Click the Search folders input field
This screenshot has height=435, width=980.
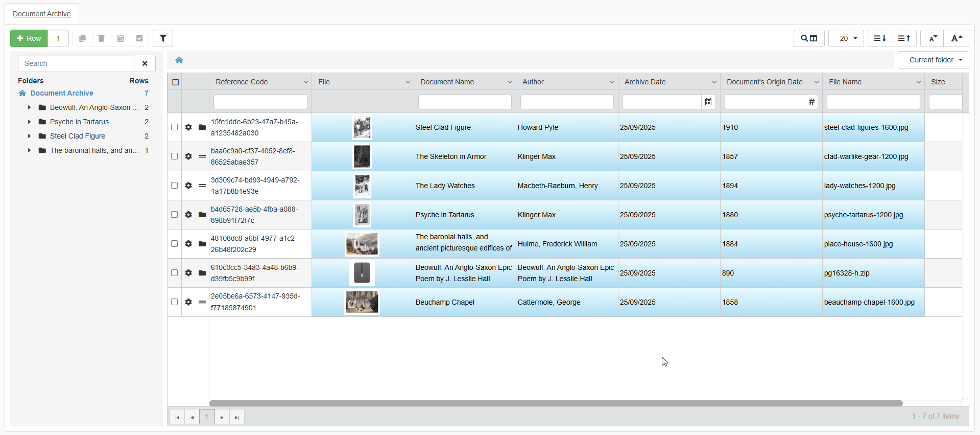[x=76, y=63]
